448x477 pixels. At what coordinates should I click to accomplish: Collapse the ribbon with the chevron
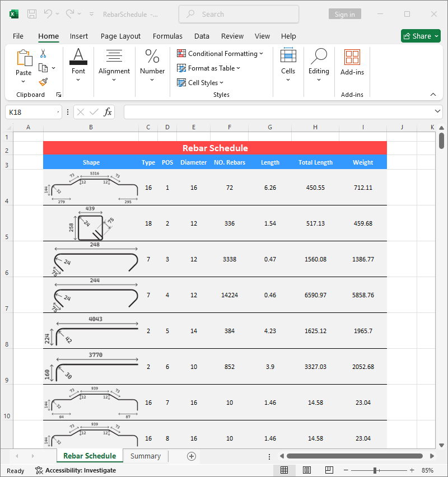coord(433,95)
